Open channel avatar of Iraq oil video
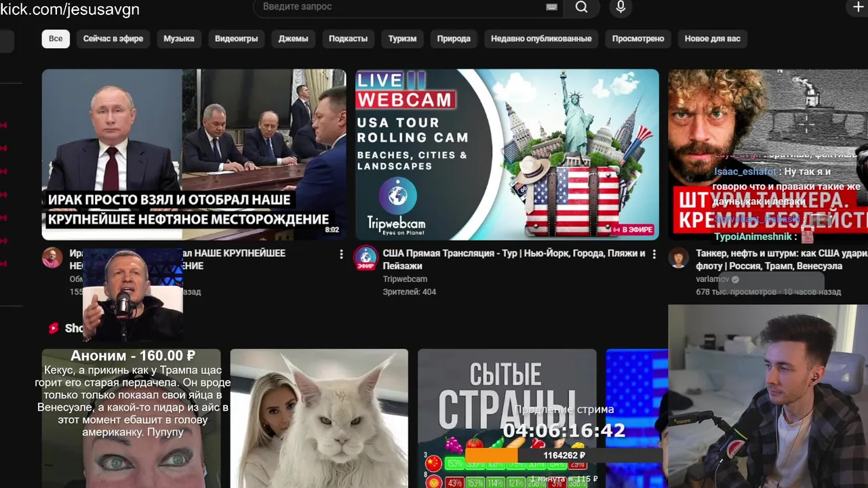This screenshot has width=868, height=488. pyautogui.click(x=52, y=258)
